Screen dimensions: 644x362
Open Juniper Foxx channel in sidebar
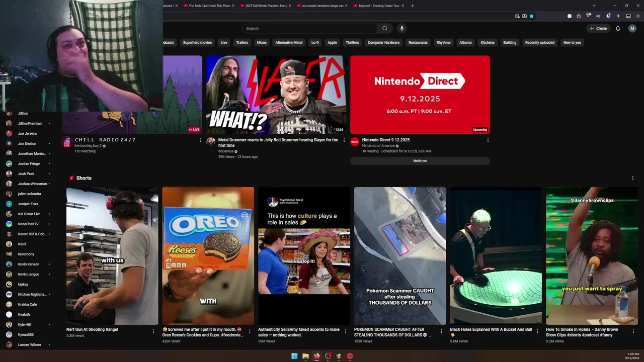[29, 204]
